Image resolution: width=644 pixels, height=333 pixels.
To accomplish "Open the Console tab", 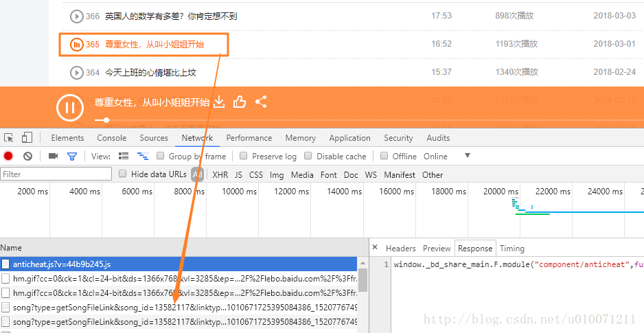I will 112,138.
